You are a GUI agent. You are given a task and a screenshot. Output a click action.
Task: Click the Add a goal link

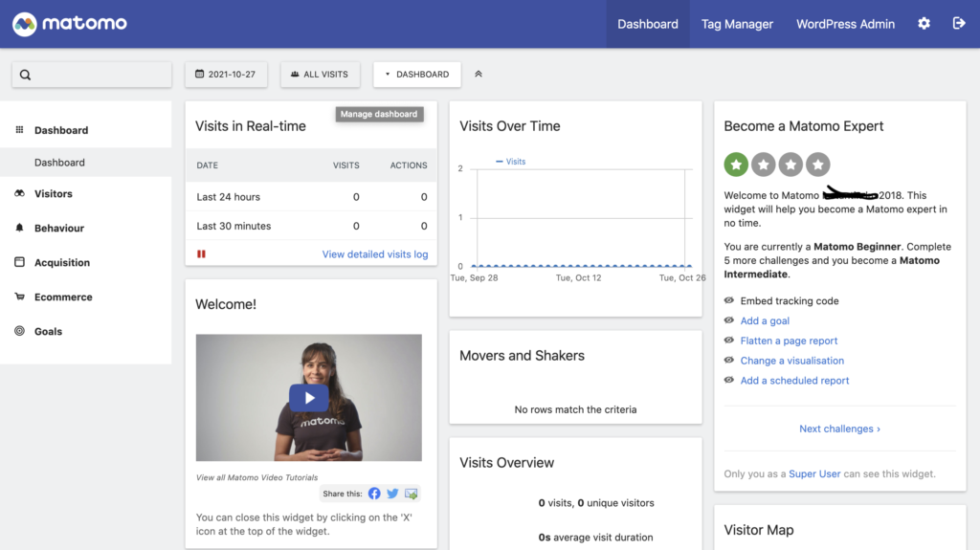click(x=765, y=320)
